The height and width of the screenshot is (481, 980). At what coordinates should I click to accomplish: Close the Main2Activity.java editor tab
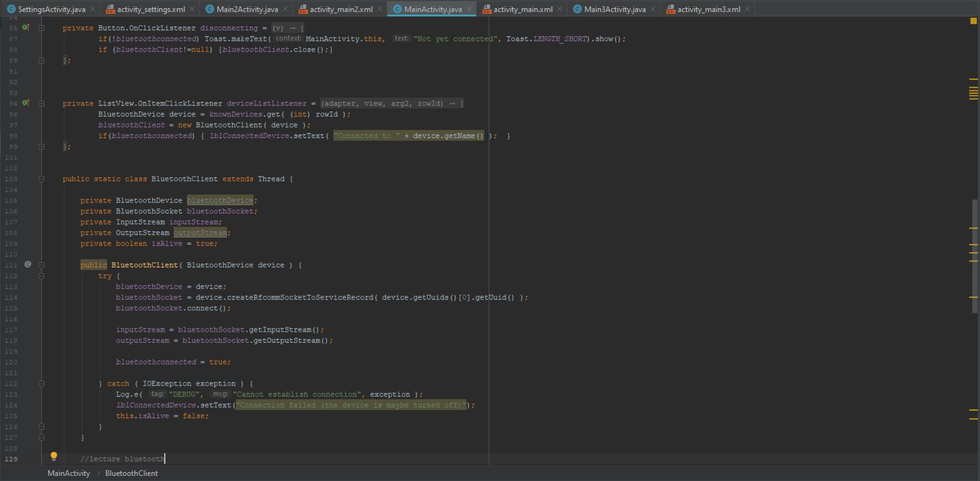pyautogui.click(x=285, y=9)
